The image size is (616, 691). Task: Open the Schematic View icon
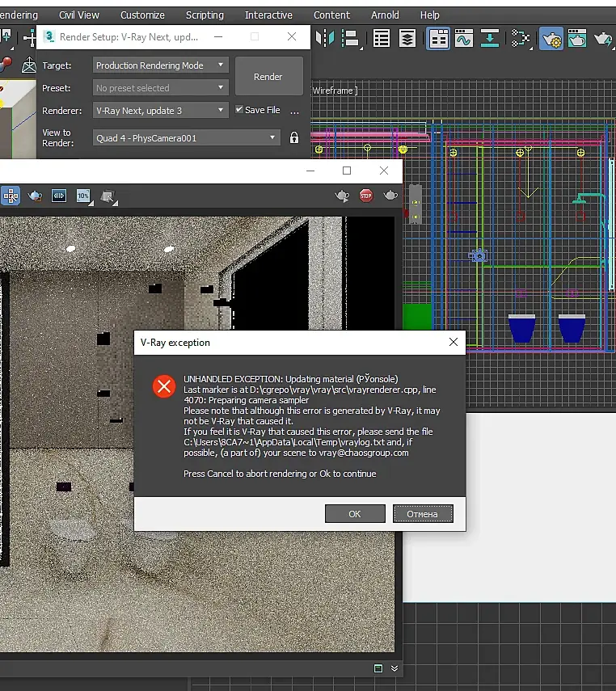(521, 38)
